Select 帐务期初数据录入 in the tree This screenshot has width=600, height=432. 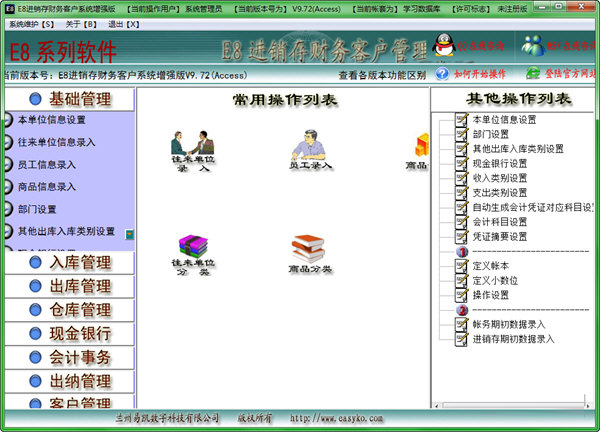pos(507,324)
